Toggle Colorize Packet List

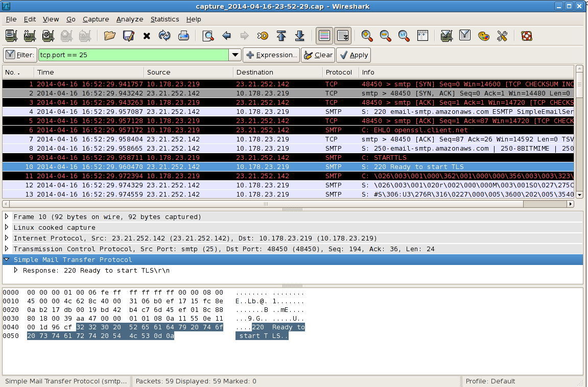tap(324, 36)
